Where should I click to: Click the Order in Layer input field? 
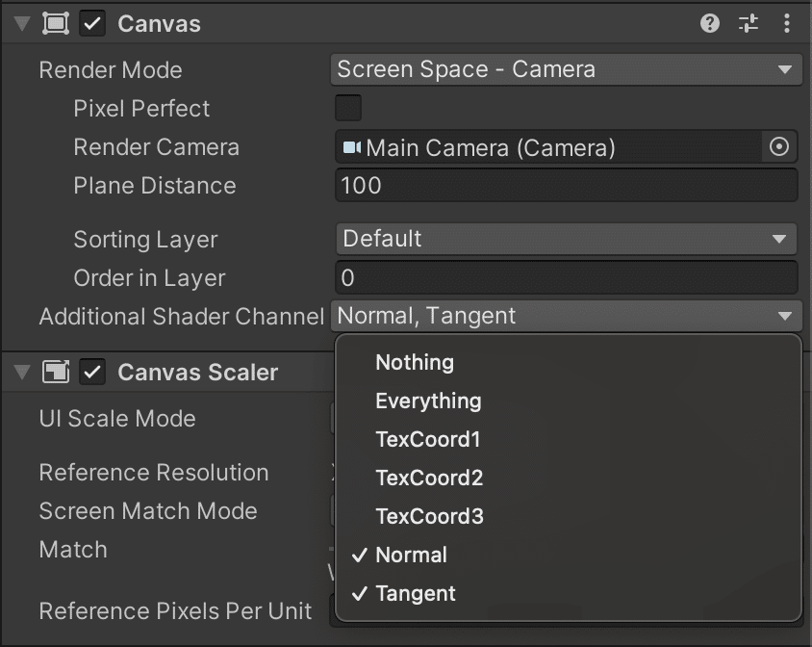[x=568, y=278]
